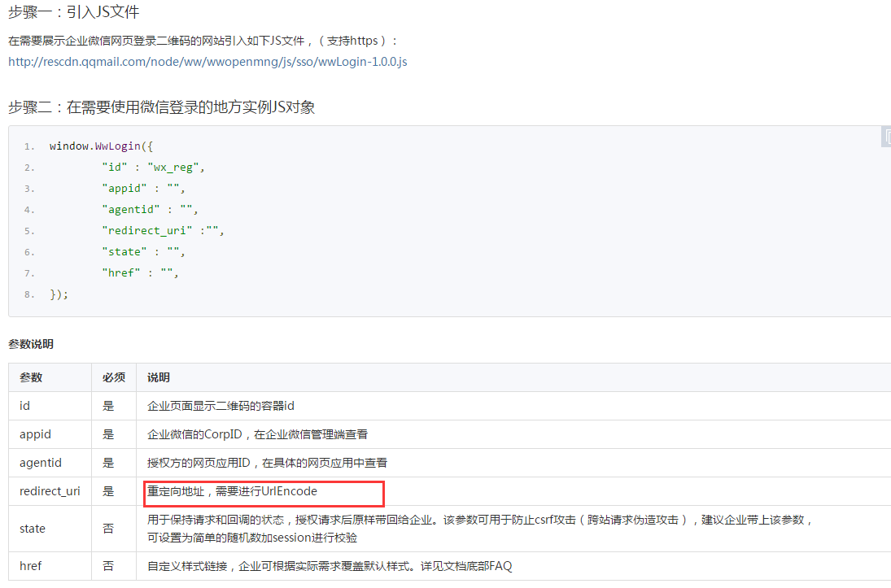891x588 pixels.
Task: Open the wwLogin-1.0.0.js URL link
Action: click(207, 62)
